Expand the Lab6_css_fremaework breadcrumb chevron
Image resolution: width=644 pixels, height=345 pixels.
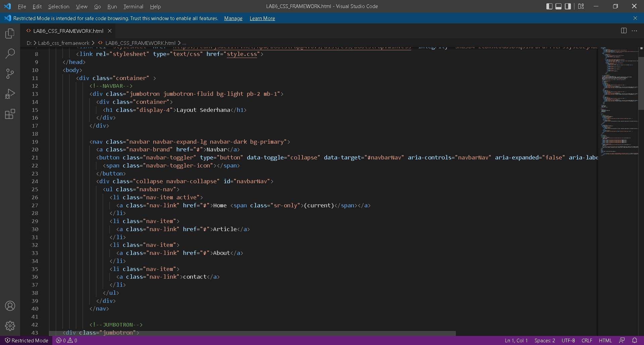coord(93,43)
